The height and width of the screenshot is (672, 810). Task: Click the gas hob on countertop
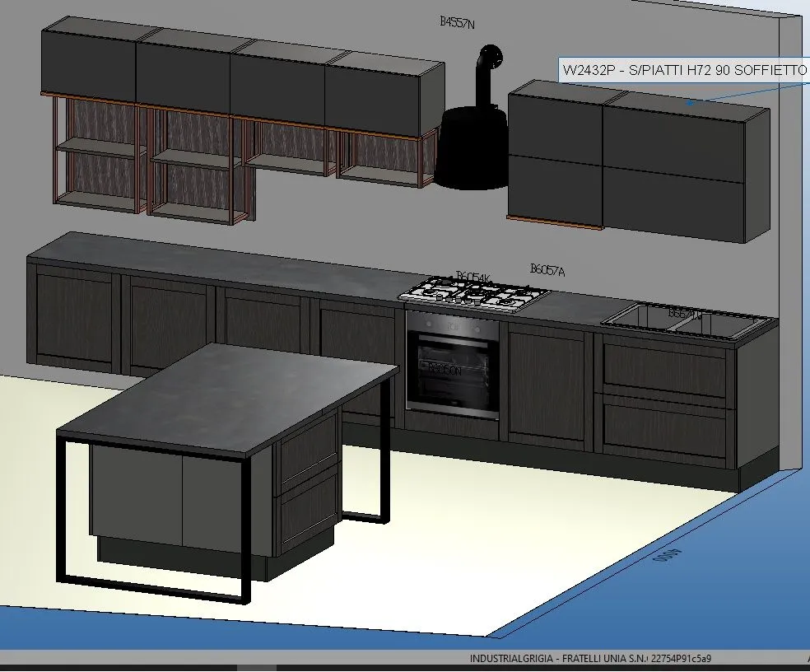[x=473, y=294]
